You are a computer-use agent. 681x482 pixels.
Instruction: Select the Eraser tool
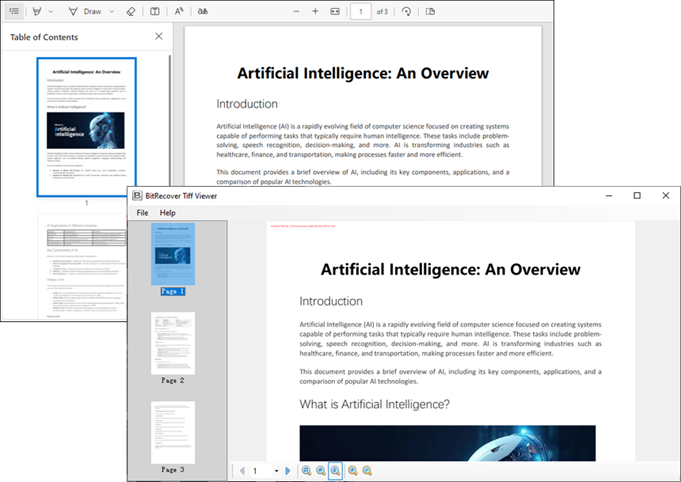[131, 12]
